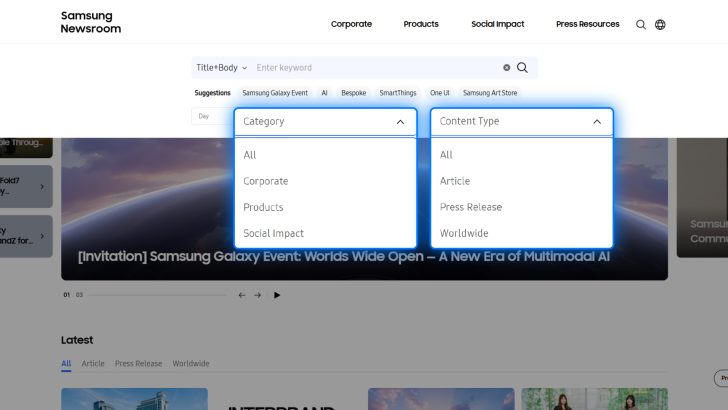This screenshot has width=728, height=410.
Task: Open the Title+Body search scope dropdown
Action: tap(221, 68)
